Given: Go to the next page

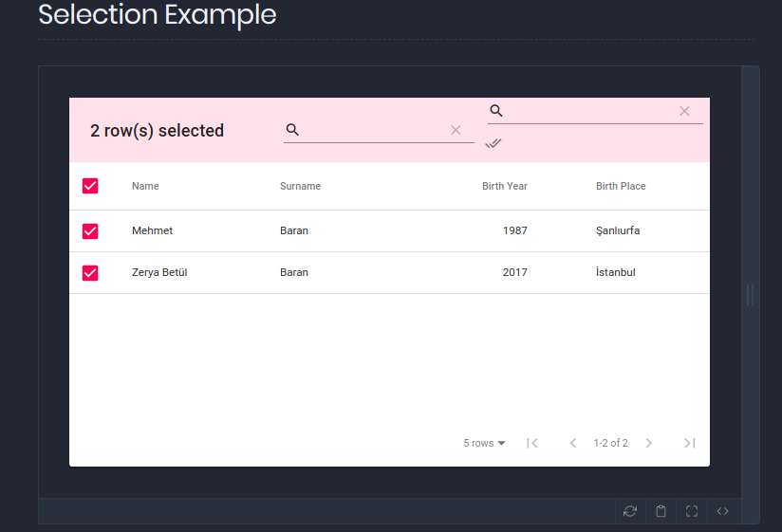Looking at the screenshot, I should (648, 443).
